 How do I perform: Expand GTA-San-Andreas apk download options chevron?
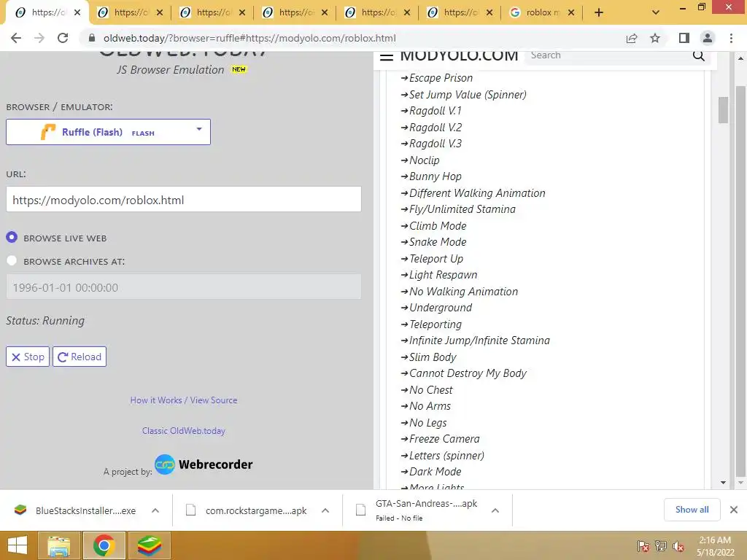tap(495, 510)
